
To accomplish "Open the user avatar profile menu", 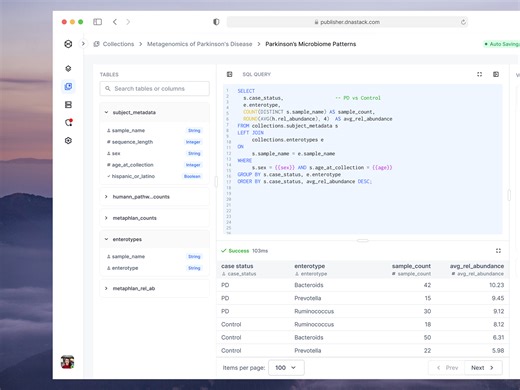I will coord(67,362).
